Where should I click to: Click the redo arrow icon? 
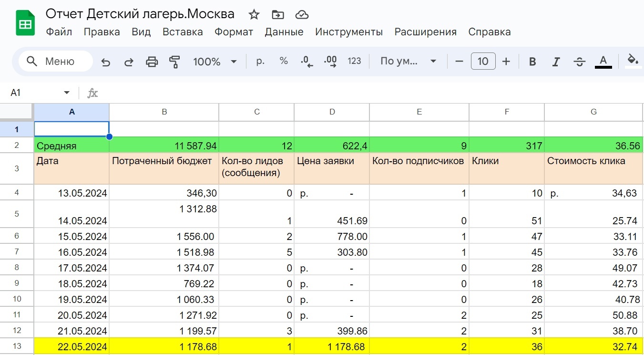129,62
